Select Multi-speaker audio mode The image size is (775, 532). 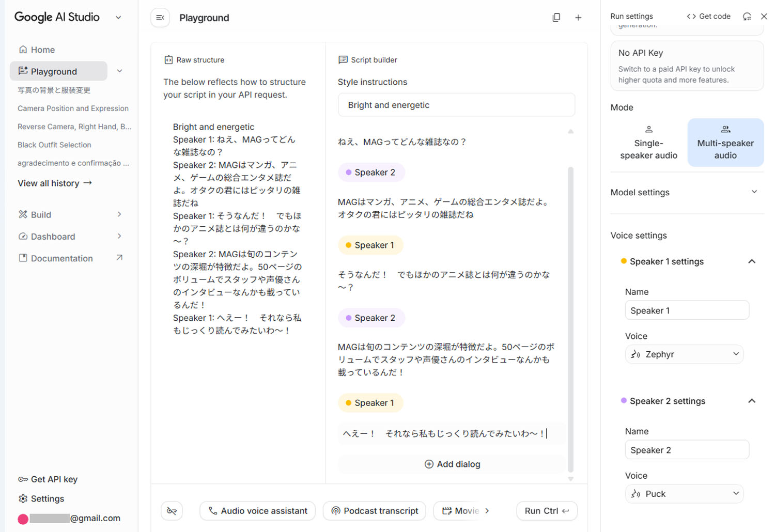(x=725, y=143)
